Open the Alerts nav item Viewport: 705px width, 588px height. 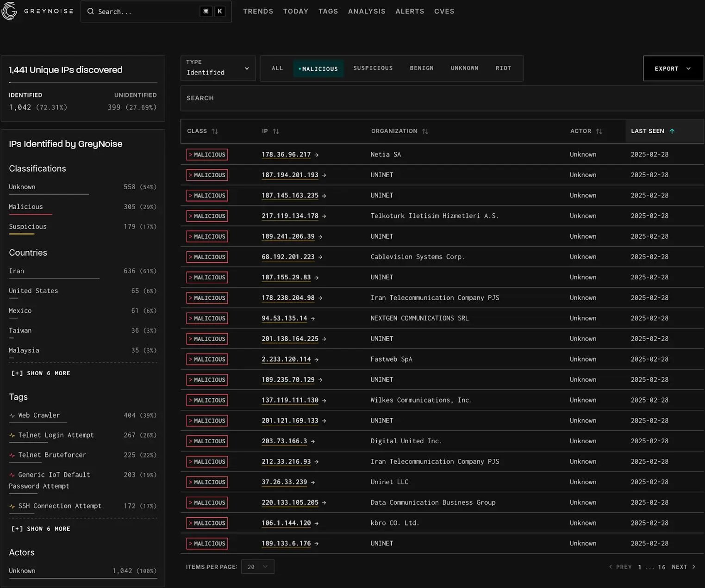[410, 11]
